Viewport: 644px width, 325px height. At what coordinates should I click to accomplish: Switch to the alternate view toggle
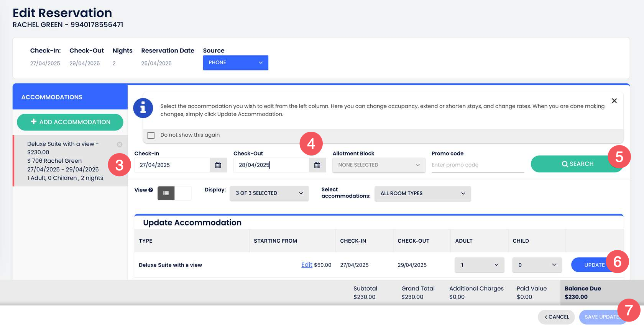click(x=183, y=193)
